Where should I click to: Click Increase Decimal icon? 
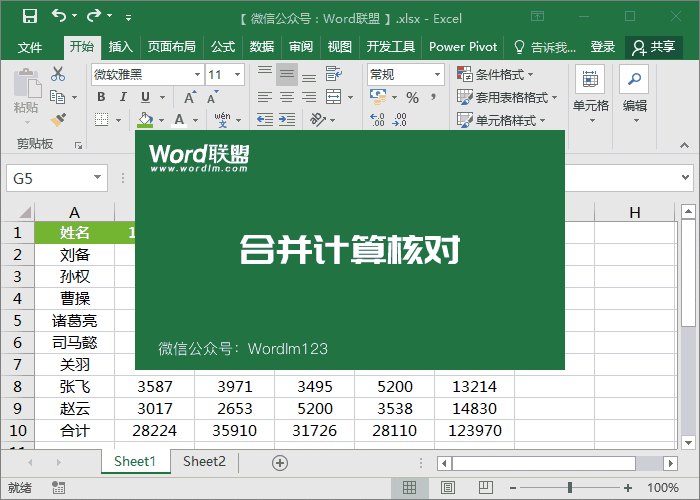pos(378,120)
